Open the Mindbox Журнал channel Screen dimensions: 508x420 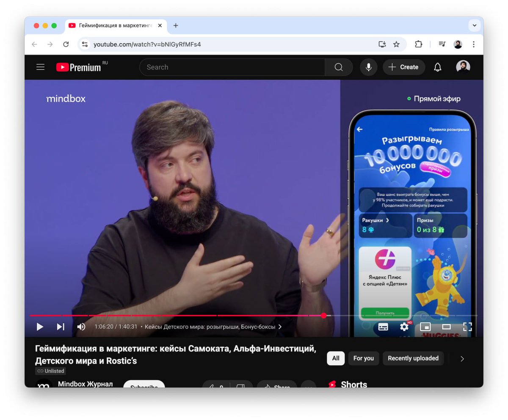85,384
